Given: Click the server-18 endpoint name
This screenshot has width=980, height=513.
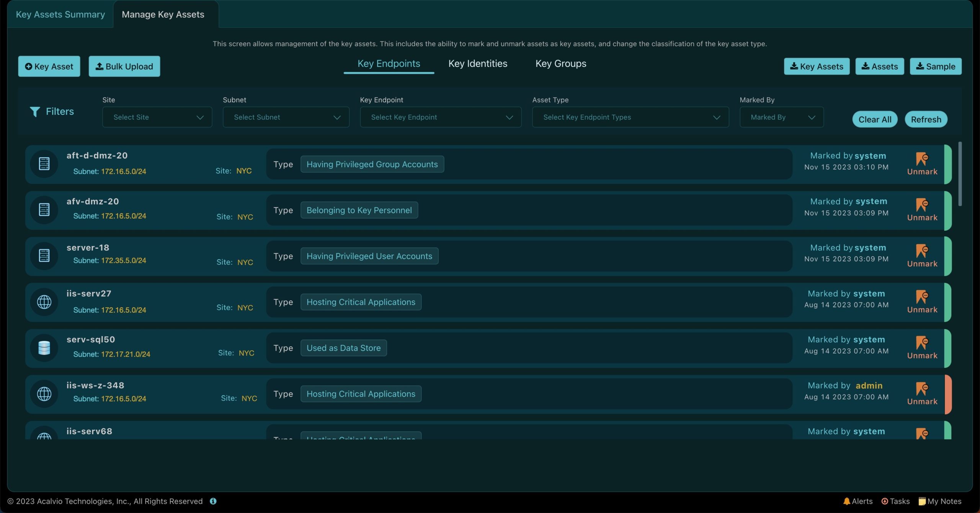Looking at the screenshot, I should pyautogui.click(x=88, y=248).
